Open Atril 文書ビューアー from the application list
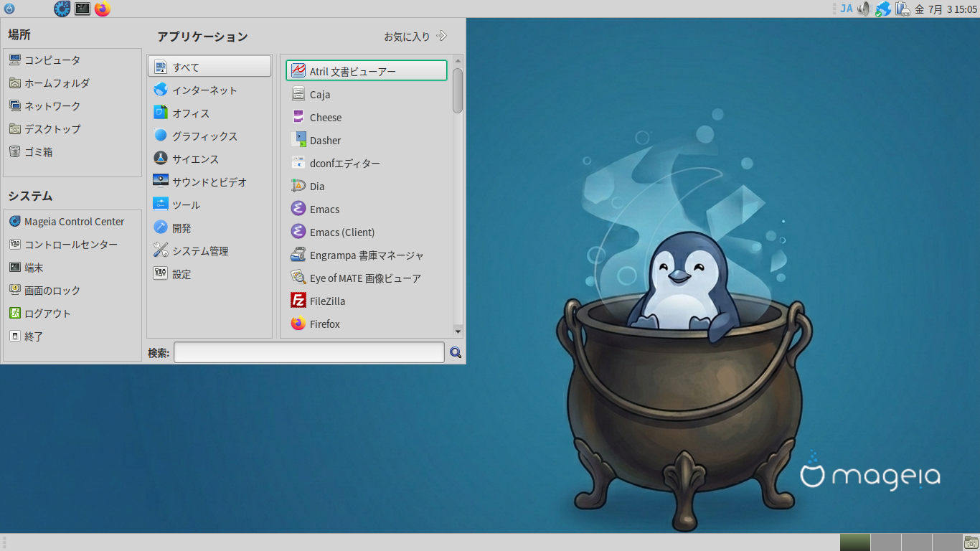 [x=366, y=71]
